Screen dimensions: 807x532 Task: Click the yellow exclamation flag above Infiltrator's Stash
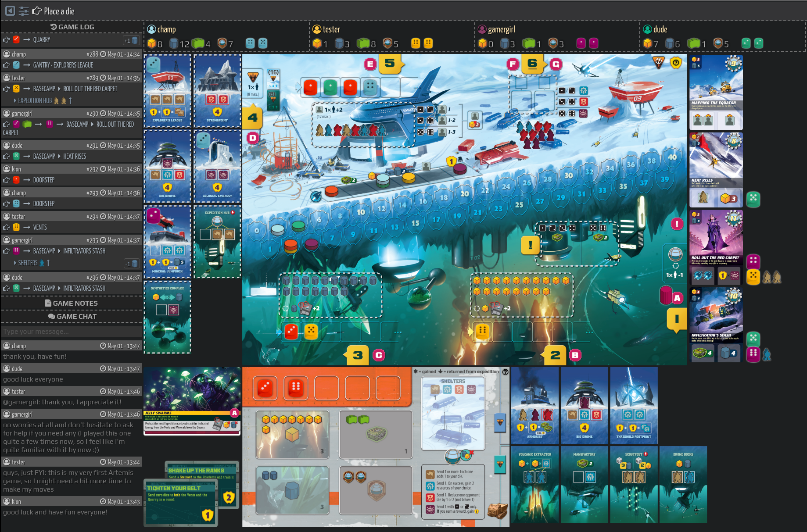677,319
